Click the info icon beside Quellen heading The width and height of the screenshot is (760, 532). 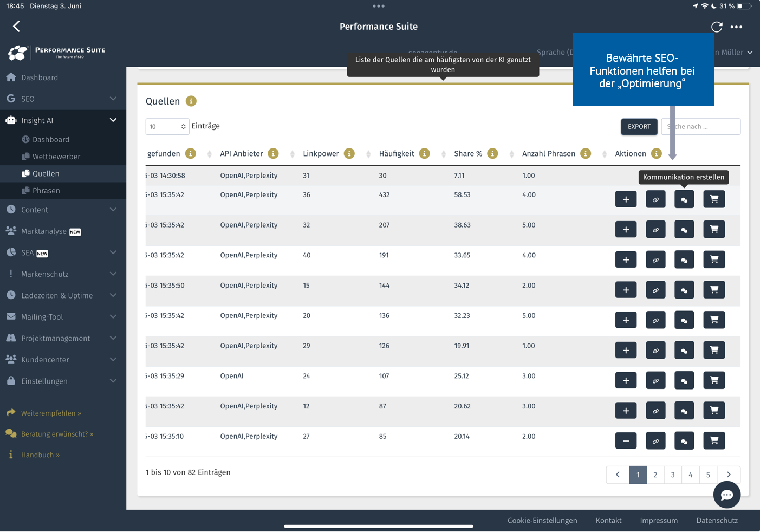pos(191,101)
